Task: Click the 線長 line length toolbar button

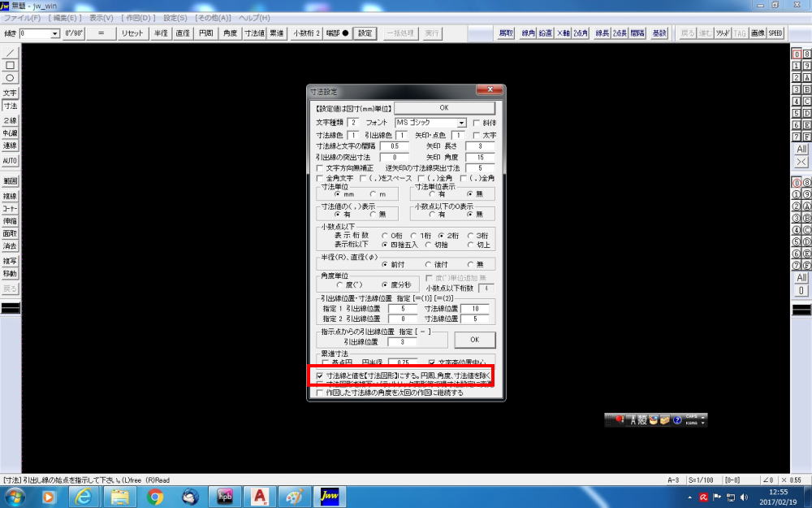Action: click(x=603, y=33)
